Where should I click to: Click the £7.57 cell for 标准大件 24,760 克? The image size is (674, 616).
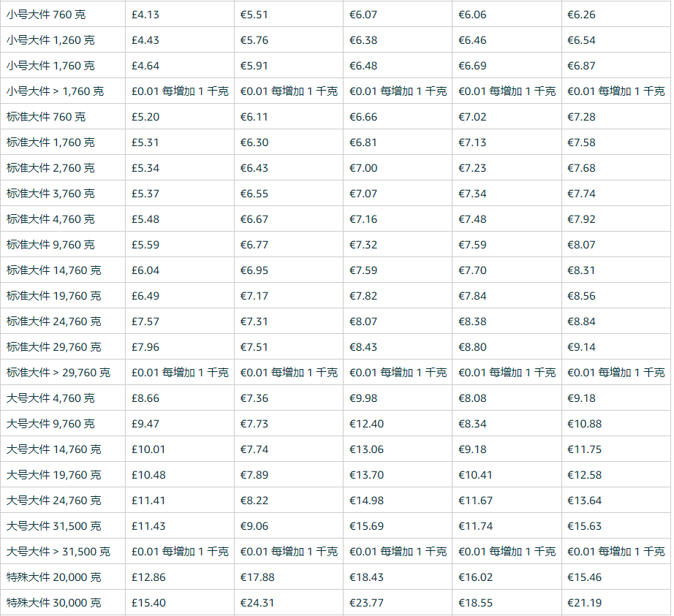[145, 322]
